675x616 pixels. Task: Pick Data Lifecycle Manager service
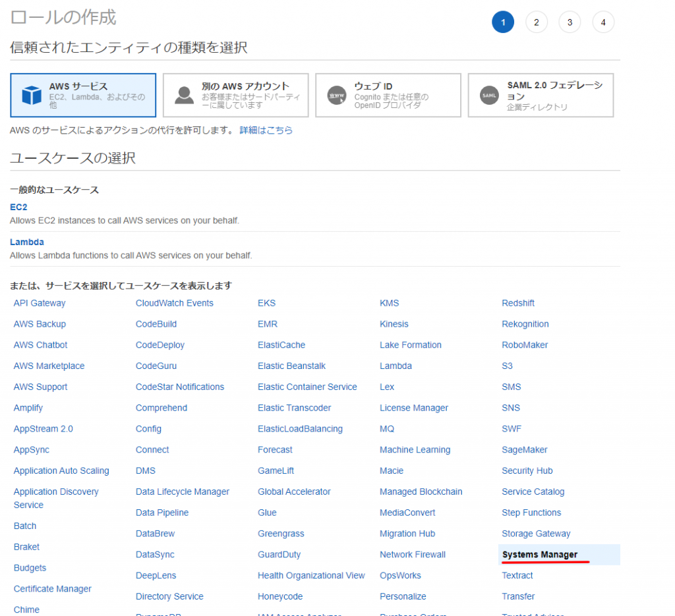[183, 491]
